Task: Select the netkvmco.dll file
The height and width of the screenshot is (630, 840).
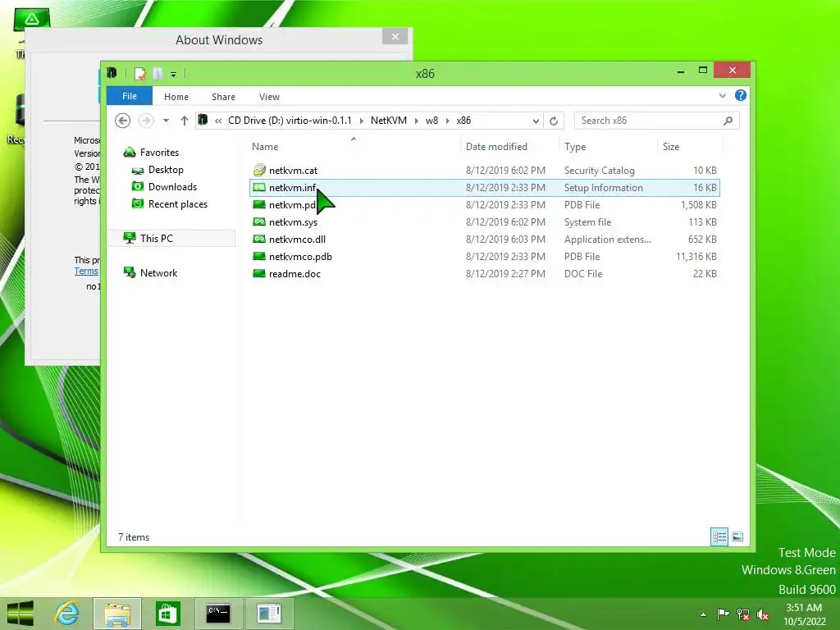Action: coord(297,239)
